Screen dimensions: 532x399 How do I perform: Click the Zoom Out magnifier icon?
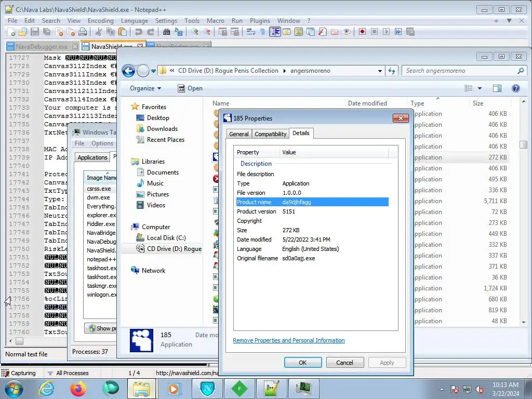click(x=206, y=32)
